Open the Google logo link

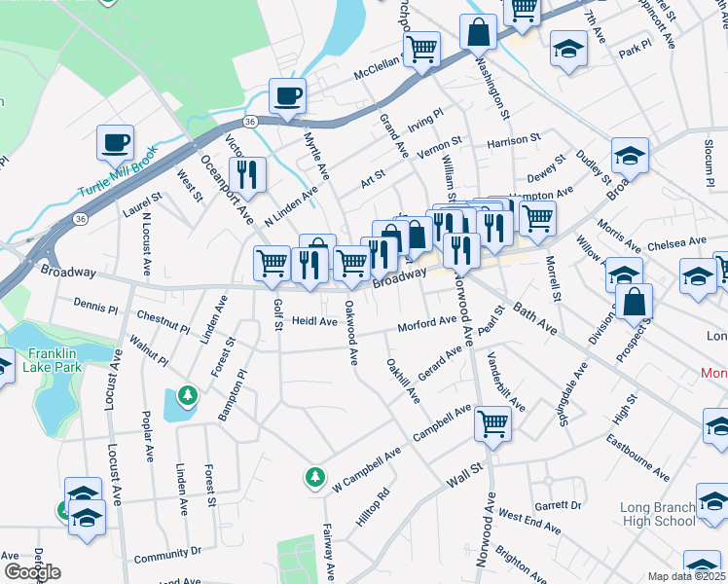(32, 572)
